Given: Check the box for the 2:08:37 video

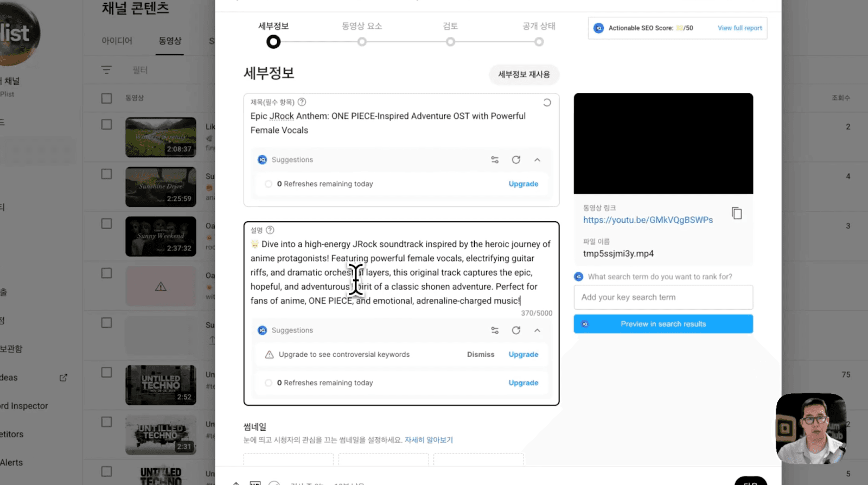Looking at the screenshot, I should [106, 125].
